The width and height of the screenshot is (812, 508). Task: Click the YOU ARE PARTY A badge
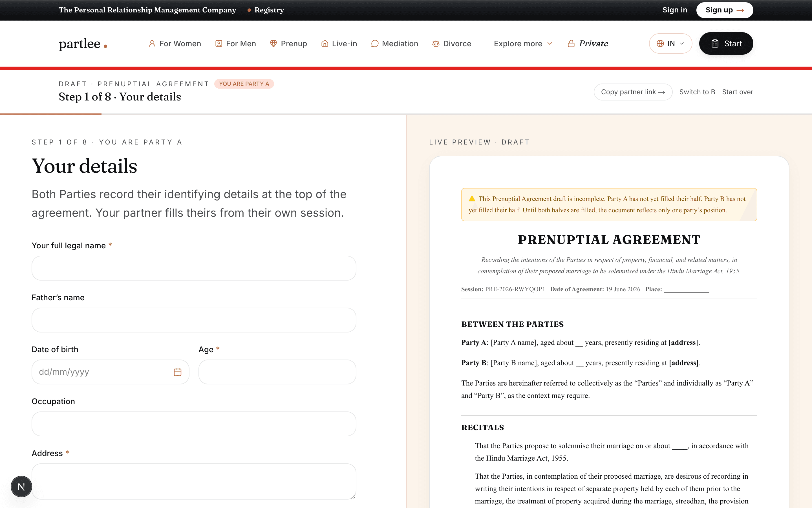(x=244, y=84)
